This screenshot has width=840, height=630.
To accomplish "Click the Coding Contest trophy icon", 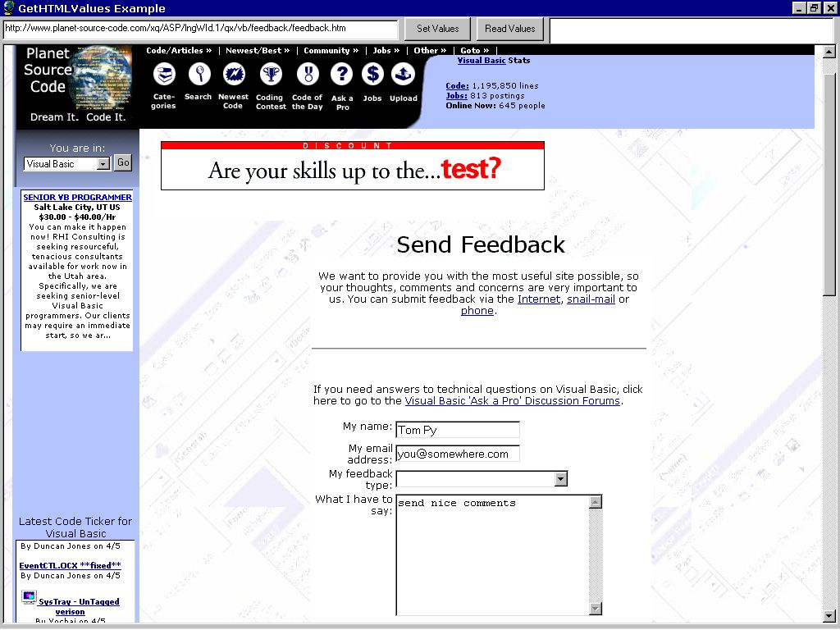I will (x=271, y=74).
